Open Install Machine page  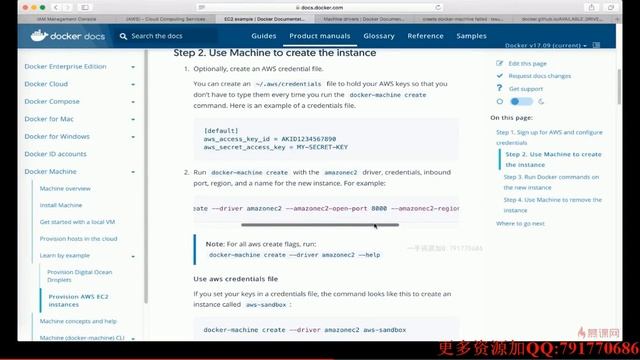(61, 205)
